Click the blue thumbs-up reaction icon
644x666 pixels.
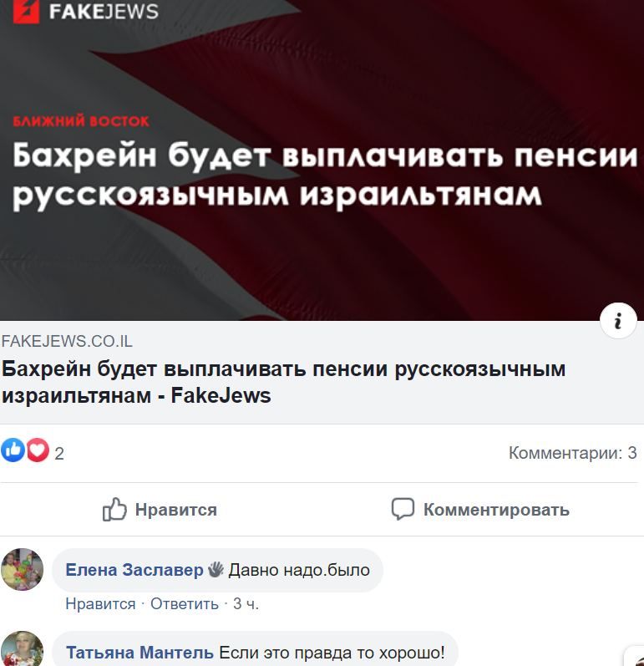coord(13,450)
